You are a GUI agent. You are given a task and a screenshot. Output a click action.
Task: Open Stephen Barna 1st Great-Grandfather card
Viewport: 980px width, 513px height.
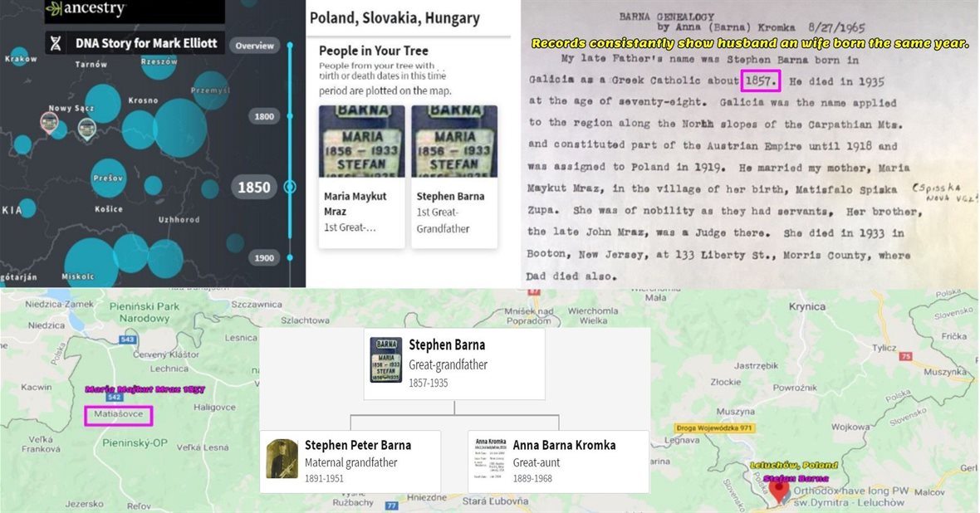(454, 177)
